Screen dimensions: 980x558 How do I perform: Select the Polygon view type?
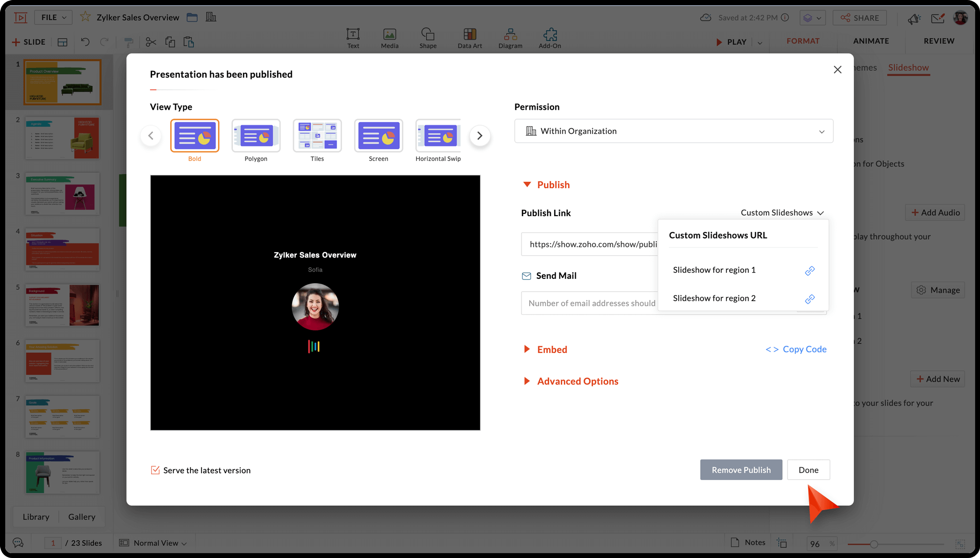tap(256, 136)
